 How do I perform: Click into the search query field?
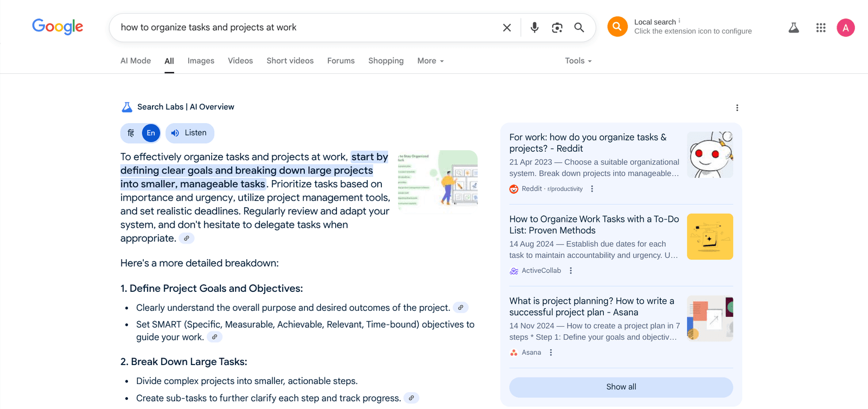click(307, 28)
